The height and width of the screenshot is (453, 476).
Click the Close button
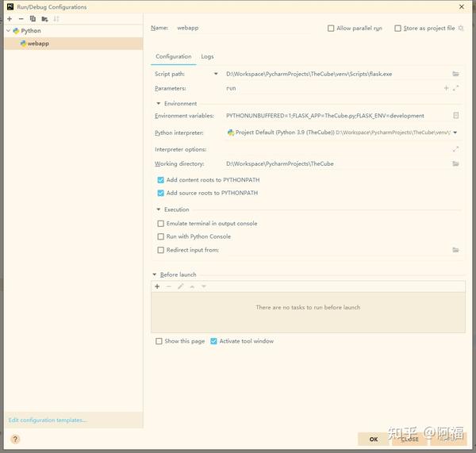tap(409, 439)
